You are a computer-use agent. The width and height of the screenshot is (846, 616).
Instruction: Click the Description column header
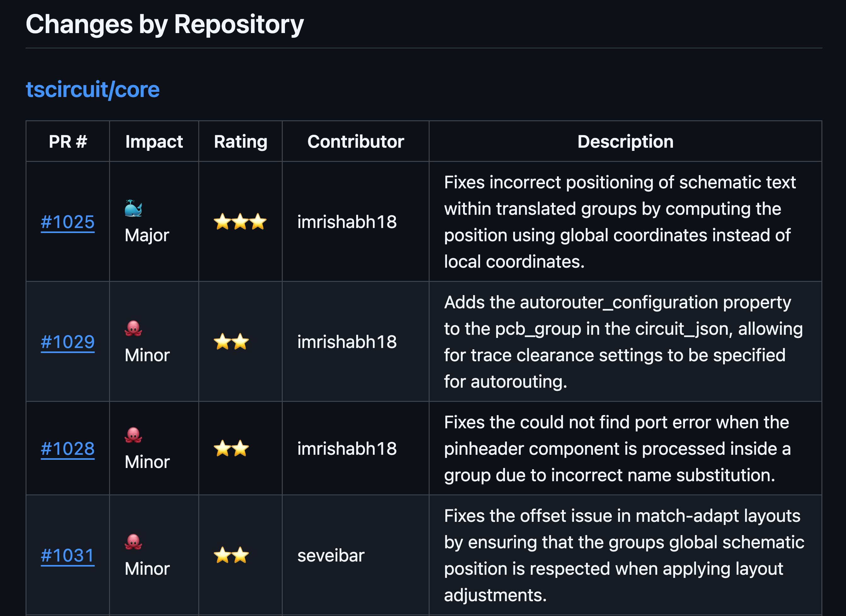[x=625, y=142]
